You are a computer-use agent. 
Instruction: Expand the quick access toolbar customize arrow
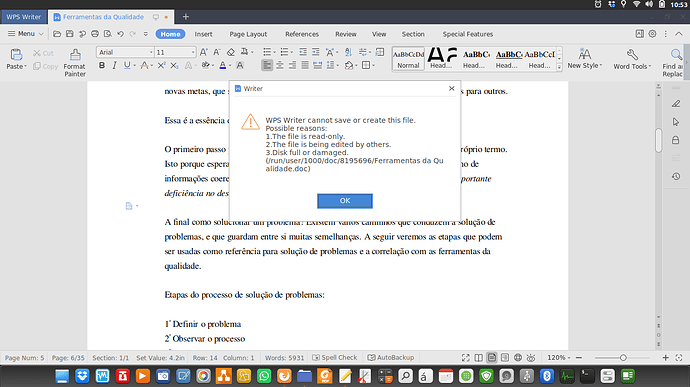point(146,34)
